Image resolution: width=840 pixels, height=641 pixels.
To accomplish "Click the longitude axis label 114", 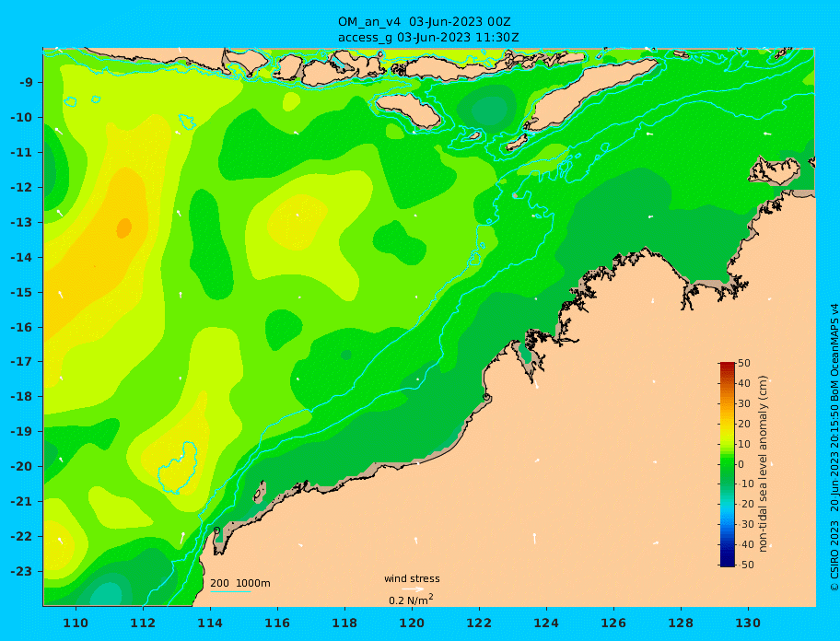I will pyautogui.click(x=210, y=623).
